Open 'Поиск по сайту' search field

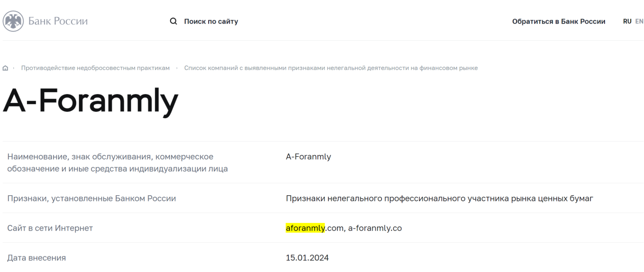tap(211, 21)
